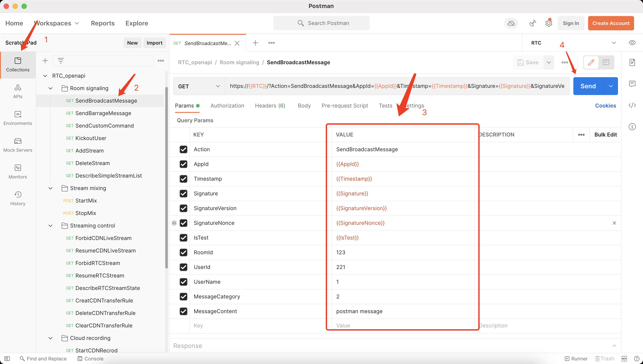
Task: Toggle the MessageContent parameter checkbox
Action: point(184,311)
